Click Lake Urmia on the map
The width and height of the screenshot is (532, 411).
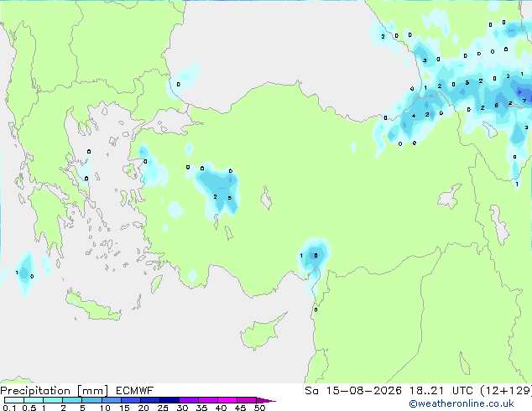pyautogui.click(x=499, y=225)
